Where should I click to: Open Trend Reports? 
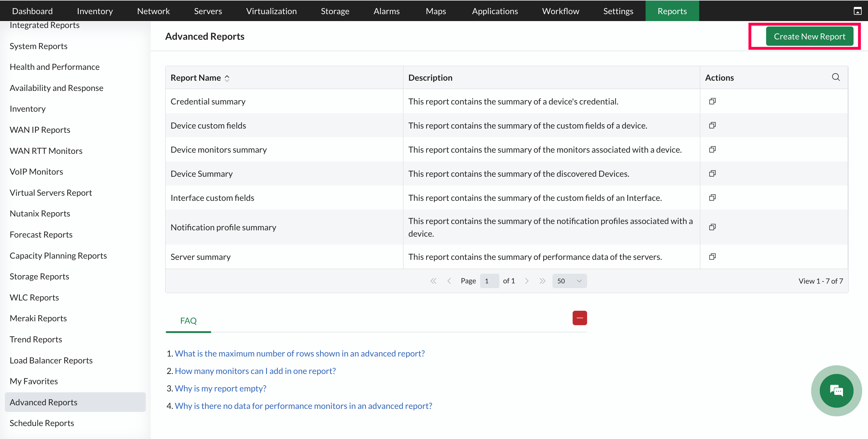coord(36,339)
